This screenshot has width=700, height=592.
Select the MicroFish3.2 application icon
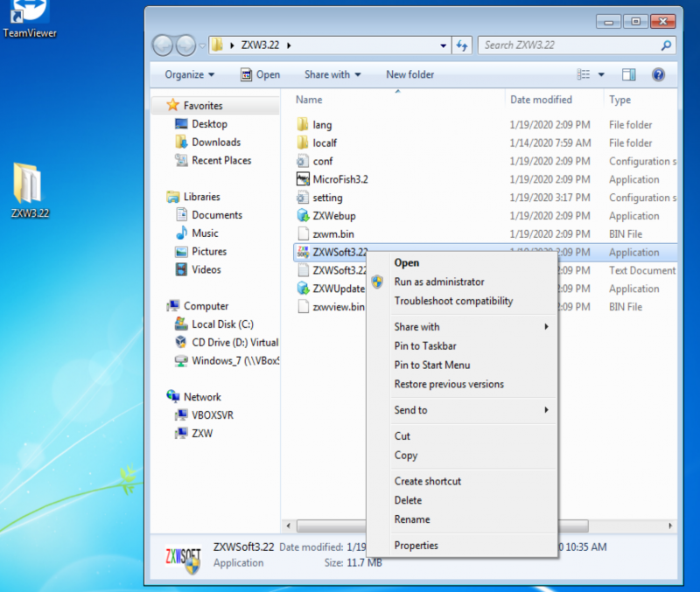303,179
